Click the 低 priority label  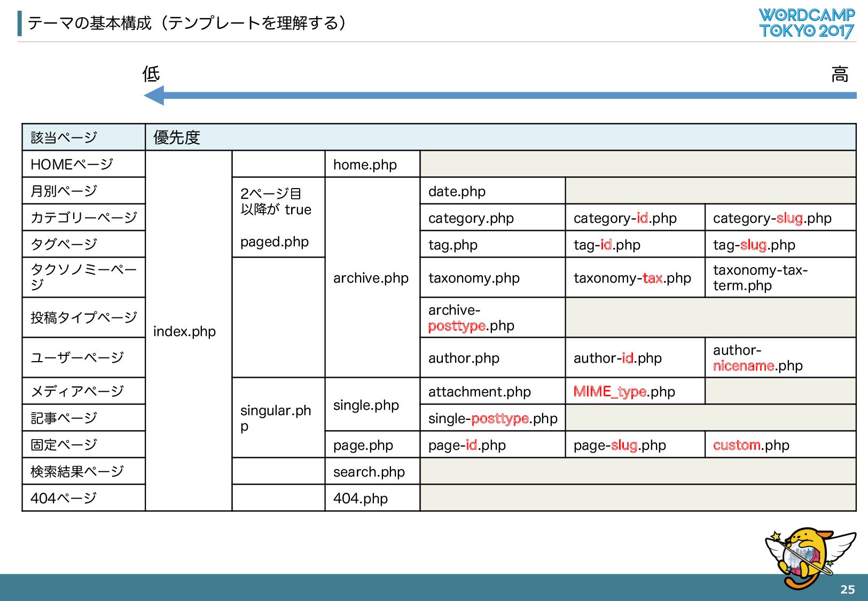pos(151,74)
